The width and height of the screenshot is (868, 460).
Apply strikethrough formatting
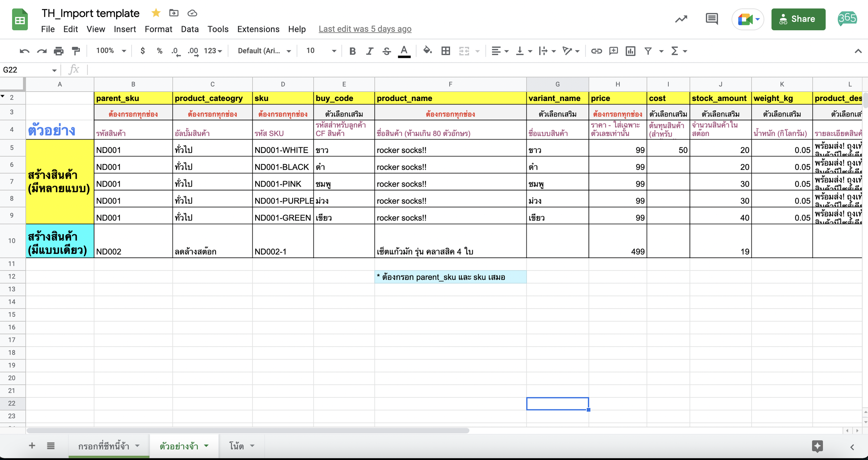click(x=386, y=51)
